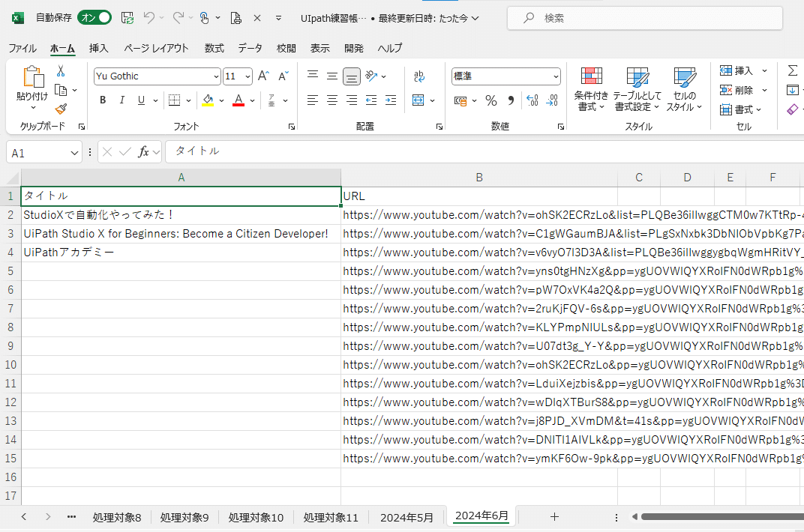Cut selection with scissors icon
This screenshot has height=532, width=804.
[61, 70]
